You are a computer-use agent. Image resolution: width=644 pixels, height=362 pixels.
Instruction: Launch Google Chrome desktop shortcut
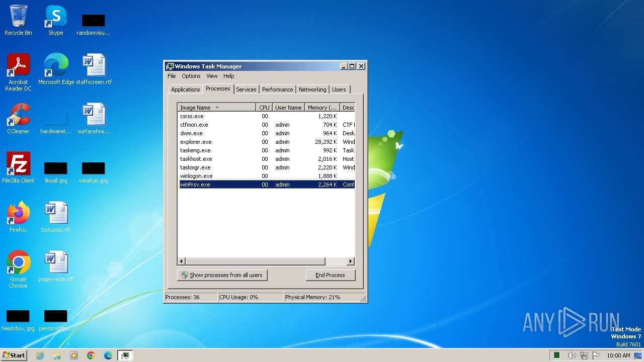tap(18, 269)
